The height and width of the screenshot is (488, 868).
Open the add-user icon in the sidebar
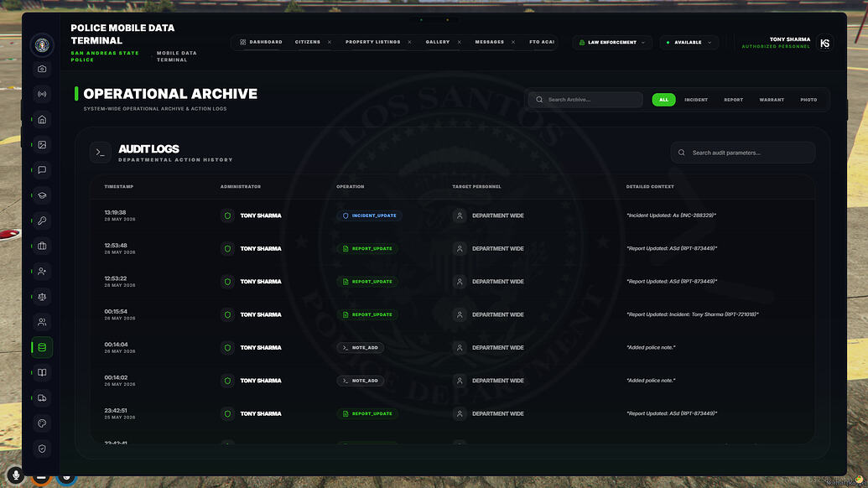coord(42,271)
